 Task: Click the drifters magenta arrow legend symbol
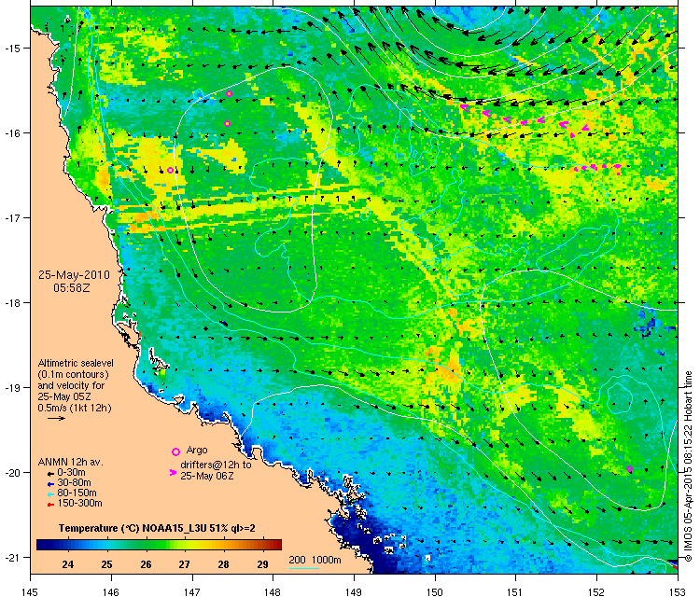point(173,472)
